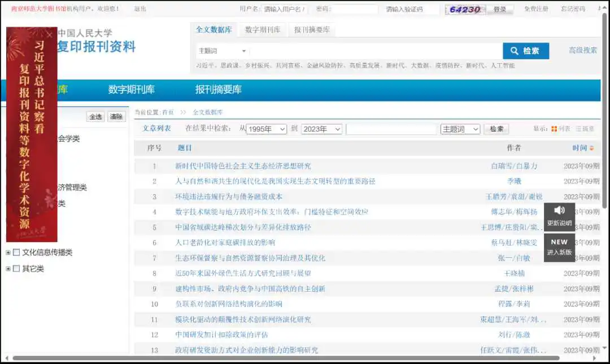Select the 全文数据库 search tab

[214, 29]
